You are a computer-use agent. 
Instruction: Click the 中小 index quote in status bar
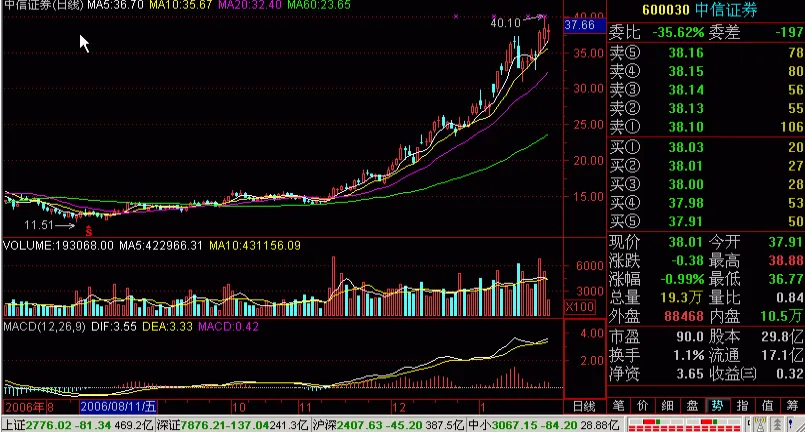tap(544, 425)
